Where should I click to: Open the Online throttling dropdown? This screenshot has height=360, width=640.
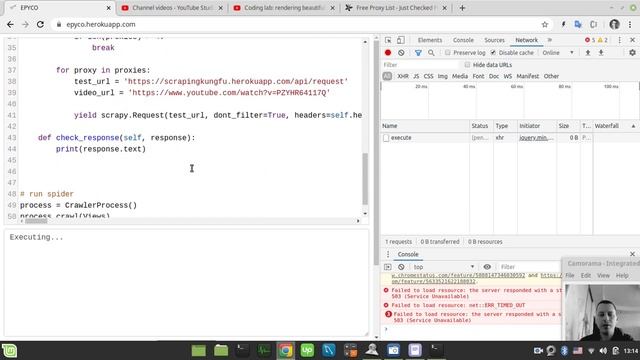(x=558, y=53)
